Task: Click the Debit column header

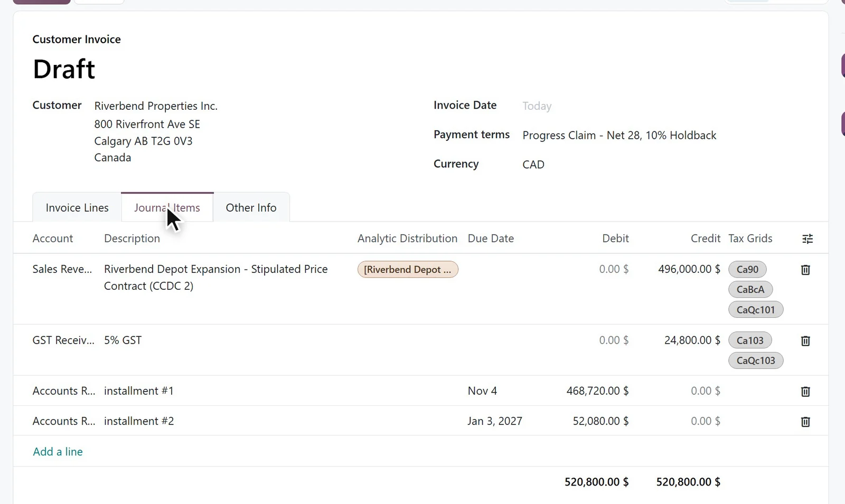Action: click(615, 239)
